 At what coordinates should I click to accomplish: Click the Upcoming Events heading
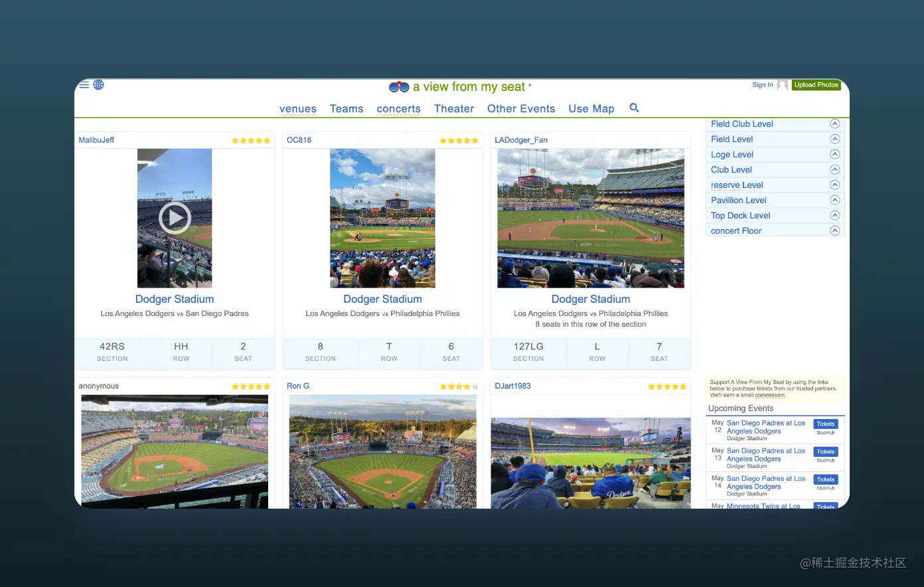coord(741,408)
